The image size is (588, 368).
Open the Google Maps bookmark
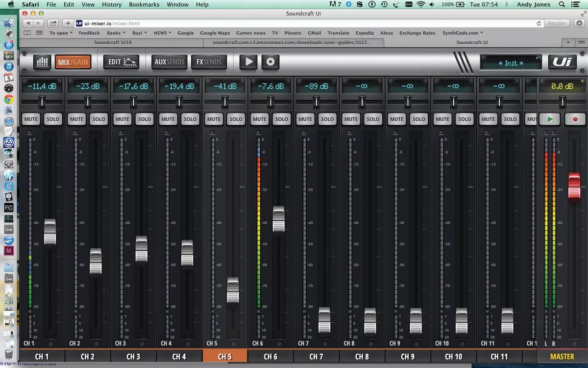coord(215,33)
